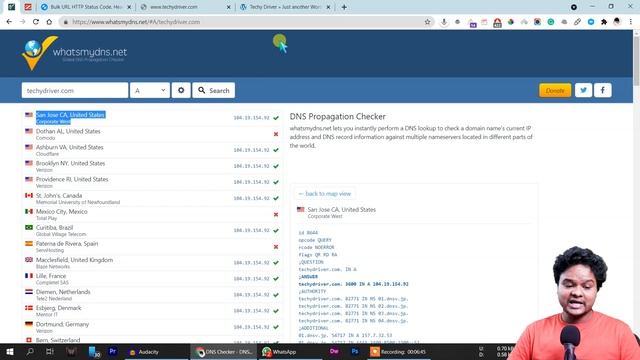Open the Chrome three-dot menu
The height and width of the screenshot is (360, 640).
(631, 22)
